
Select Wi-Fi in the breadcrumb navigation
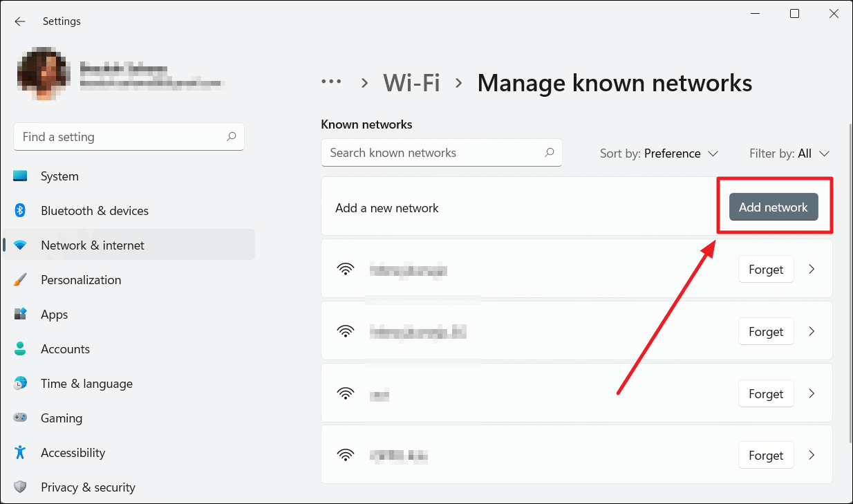pyautogui.click(x=411, y=82)
